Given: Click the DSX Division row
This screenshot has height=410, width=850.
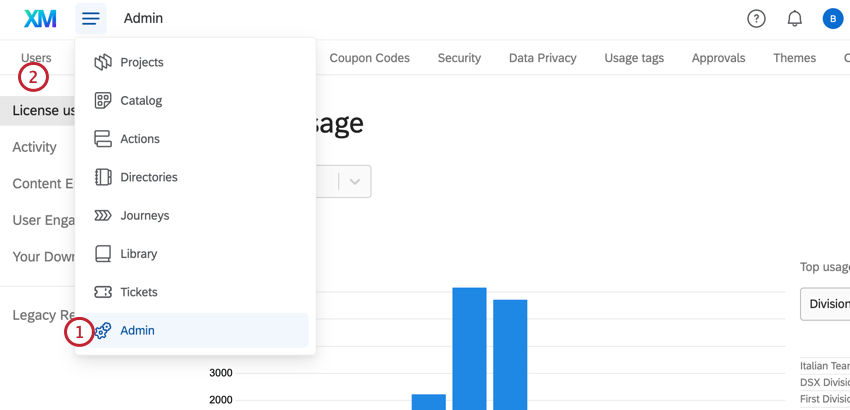Looking at the screenshot, I should [x=825, y=382].
